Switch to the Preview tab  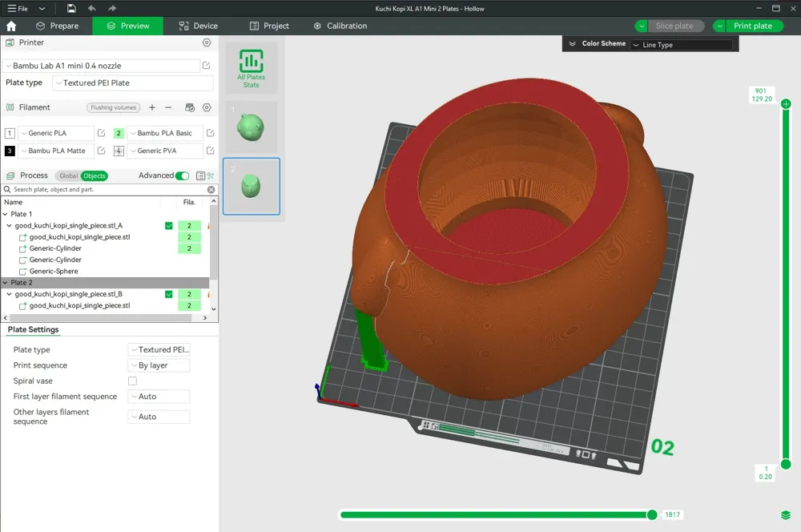[127, 26]
